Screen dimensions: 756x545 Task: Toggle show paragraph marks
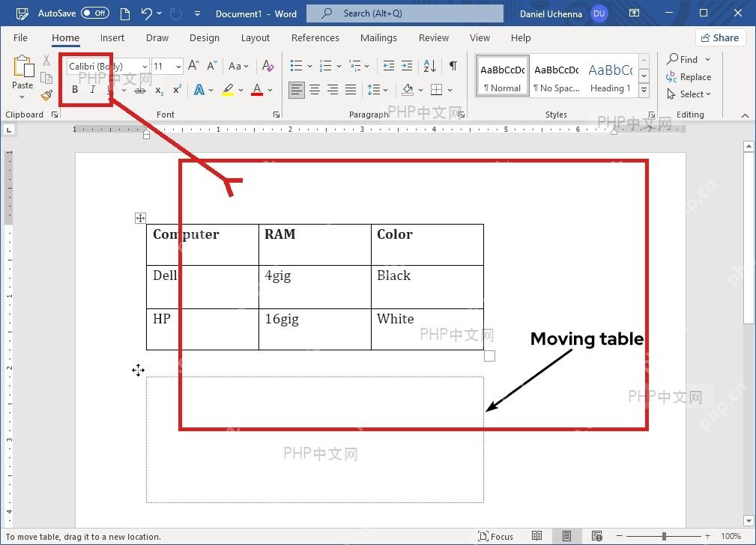pyautogui.click(x=453, y=66)
